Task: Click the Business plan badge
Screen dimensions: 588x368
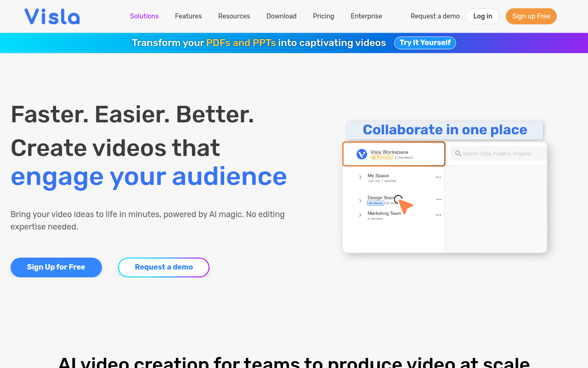Action: pos(381,156)
